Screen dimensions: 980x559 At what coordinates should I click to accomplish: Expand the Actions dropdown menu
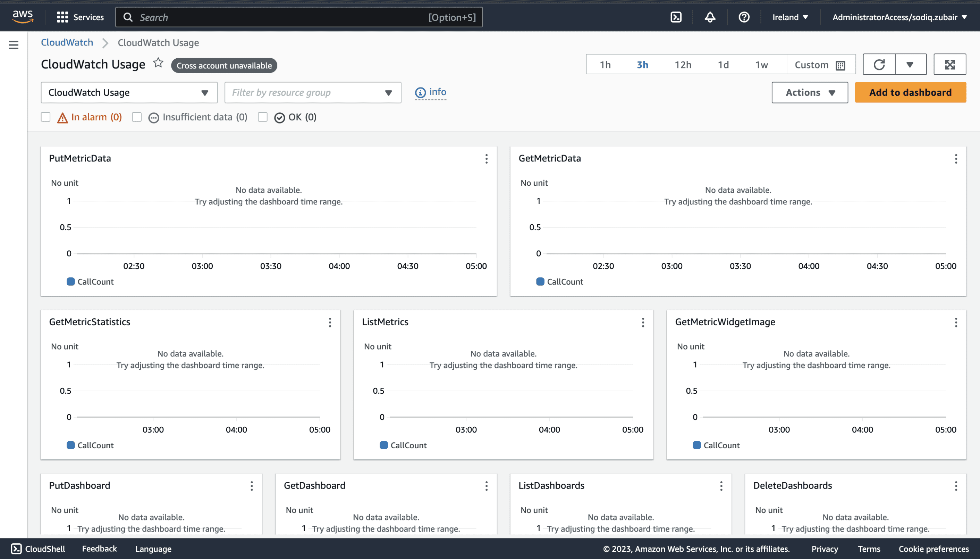(810, 92)
